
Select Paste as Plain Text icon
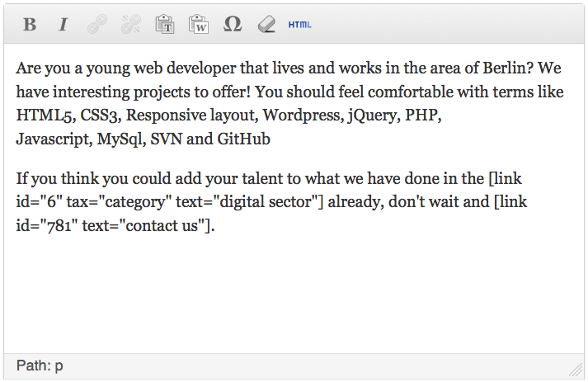165,25
